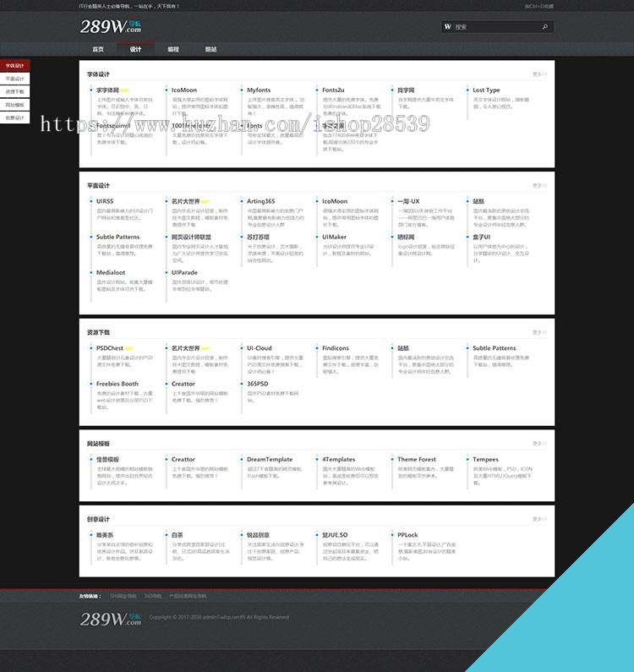Open 站酷 in the 平面设计 section

click(478, 201)
